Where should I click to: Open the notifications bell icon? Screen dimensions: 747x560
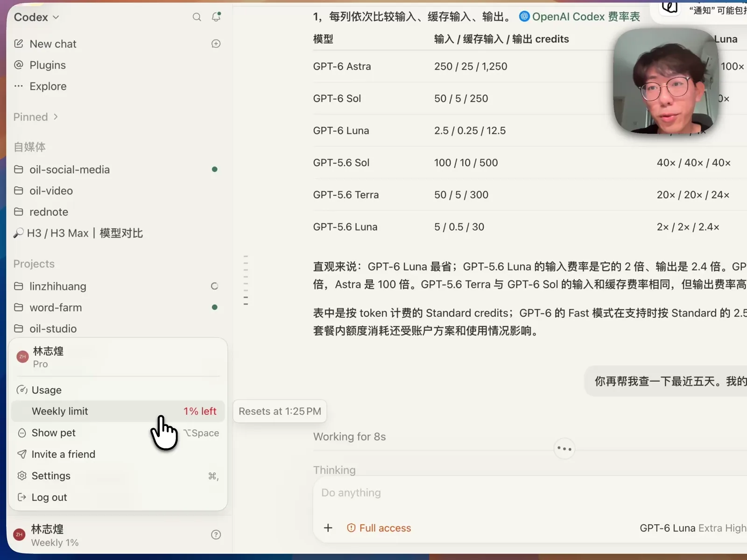point(216,17)
